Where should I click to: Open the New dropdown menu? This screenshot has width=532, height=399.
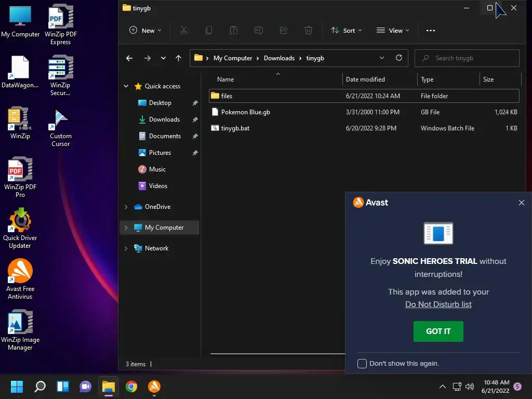click(x=145, y=31)
